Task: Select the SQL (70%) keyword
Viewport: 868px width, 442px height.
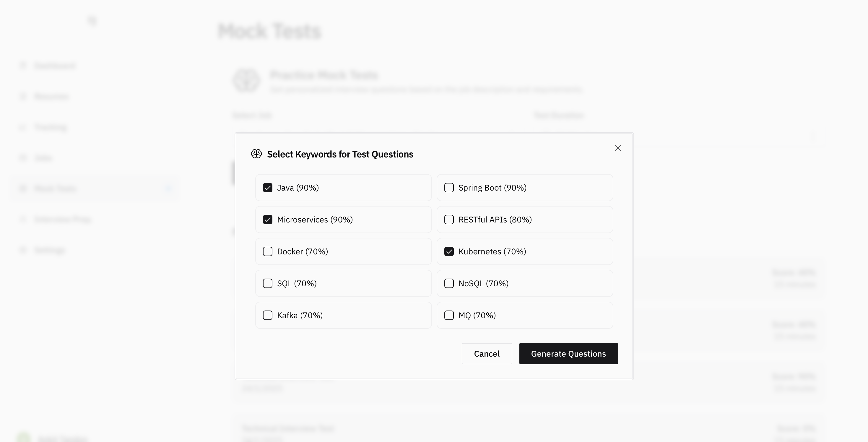Action: (268, 283)
